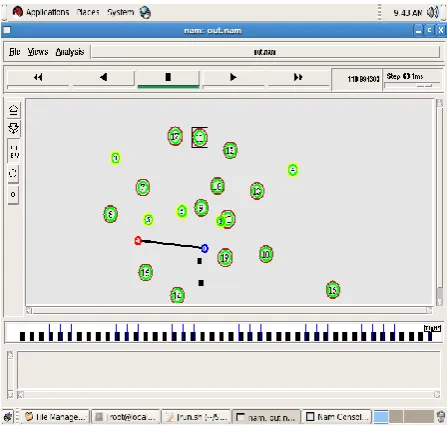Select node 10 in the topology

coord(266,254)
